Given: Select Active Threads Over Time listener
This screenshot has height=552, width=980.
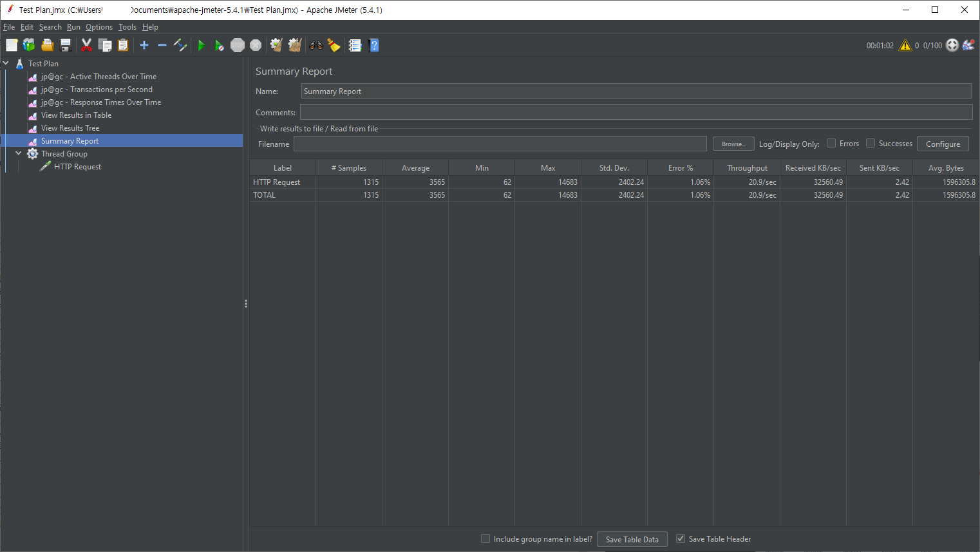Looking at the screenshot, I should pyautogui.click(x=99, y=77).
